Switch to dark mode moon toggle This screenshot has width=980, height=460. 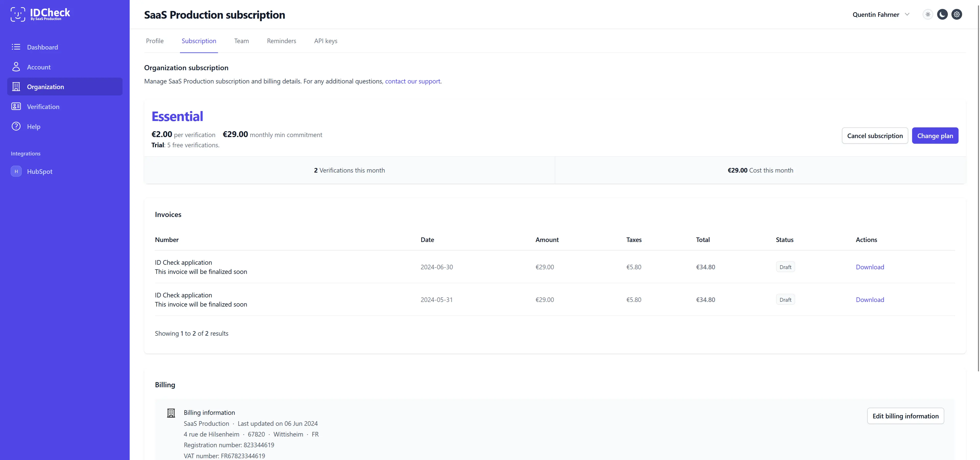point(942,15)
